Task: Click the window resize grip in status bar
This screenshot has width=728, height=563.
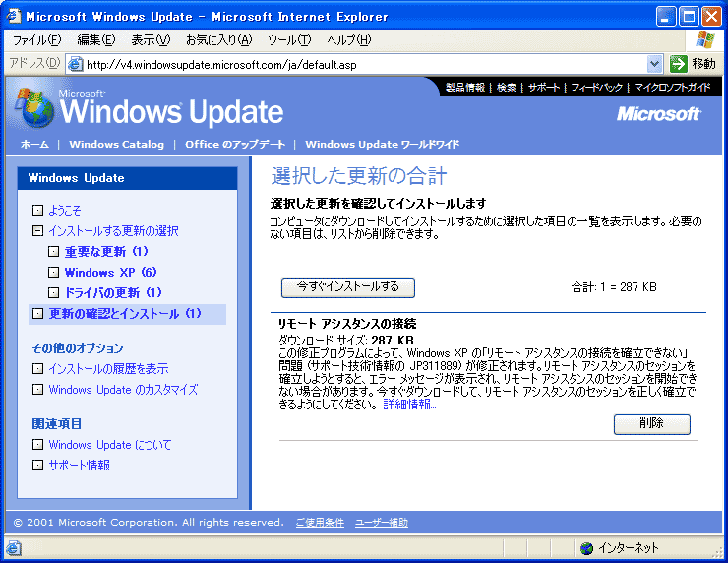Action: (x=718, y=552)
